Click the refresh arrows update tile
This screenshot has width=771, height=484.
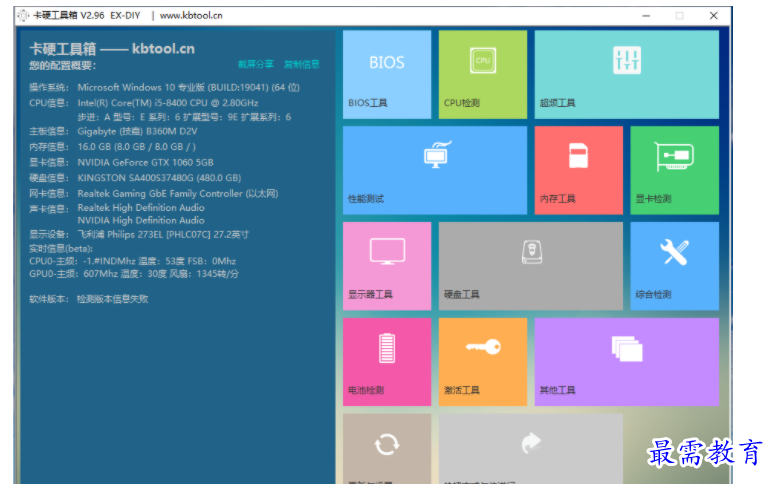[x=387, y=449]
